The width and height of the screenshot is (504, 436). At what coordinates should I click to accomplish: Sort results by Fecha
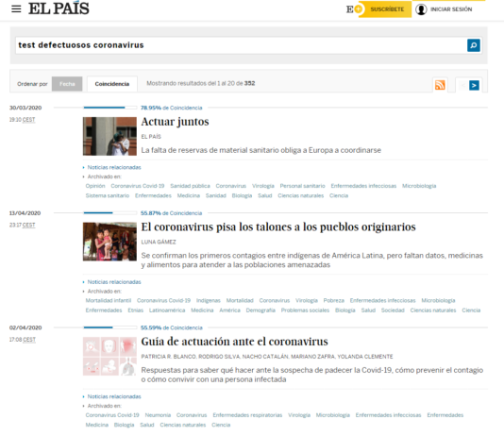pyautogui.click(x=67, y=84)
